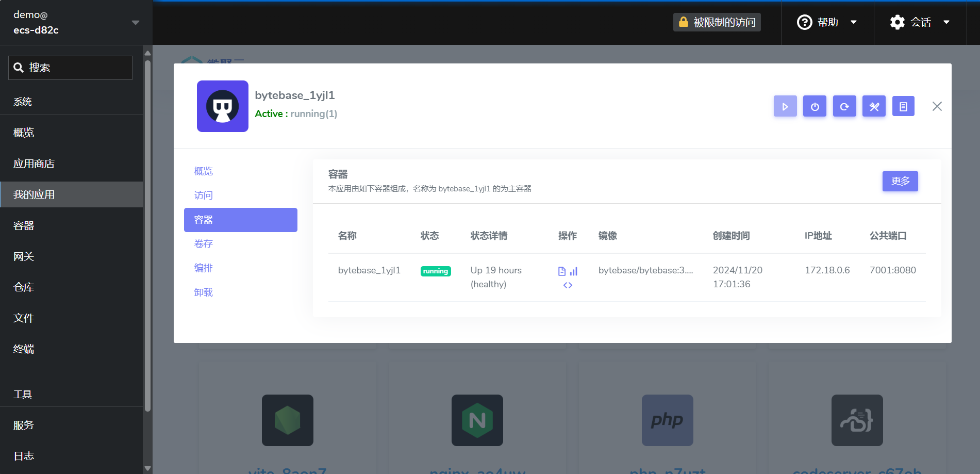980x474 pixels.
Task: Switch to the 概览 tab in app dialog
Action: [204, 171]
